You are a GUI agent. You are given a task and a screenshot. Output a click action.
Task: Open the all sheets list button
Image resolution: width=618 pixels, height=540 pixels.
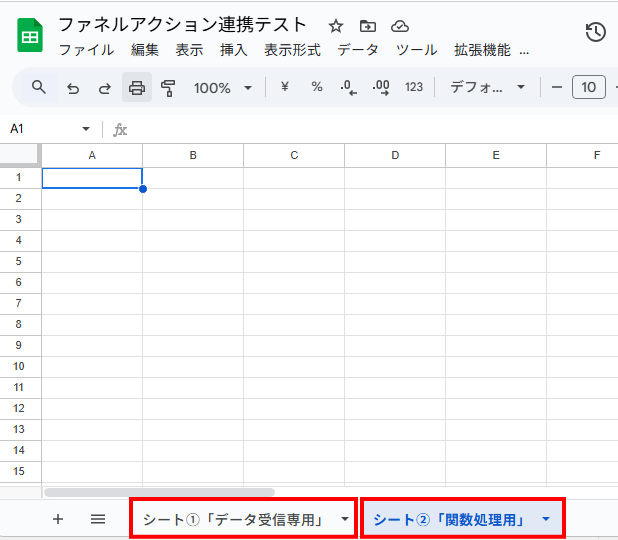98,519
